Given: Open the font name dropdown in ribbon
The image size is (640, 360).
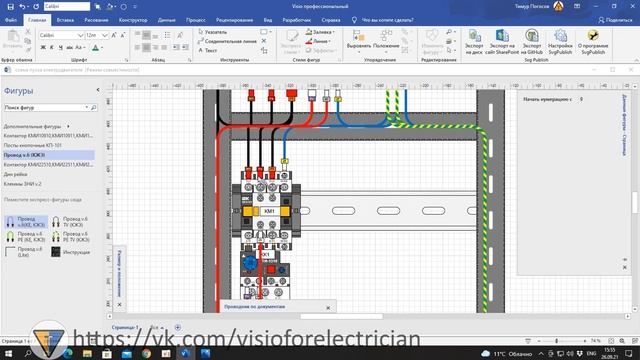Looking at the screenshot, I should coord(80,36).
